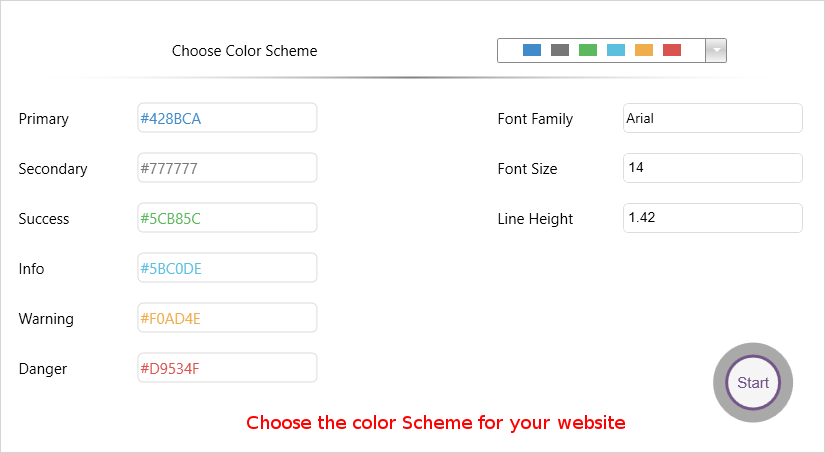This screenshot has height=453, width=825.
Task: Edit the Warning color field #F0AD4E
Action: click(227, 318)
